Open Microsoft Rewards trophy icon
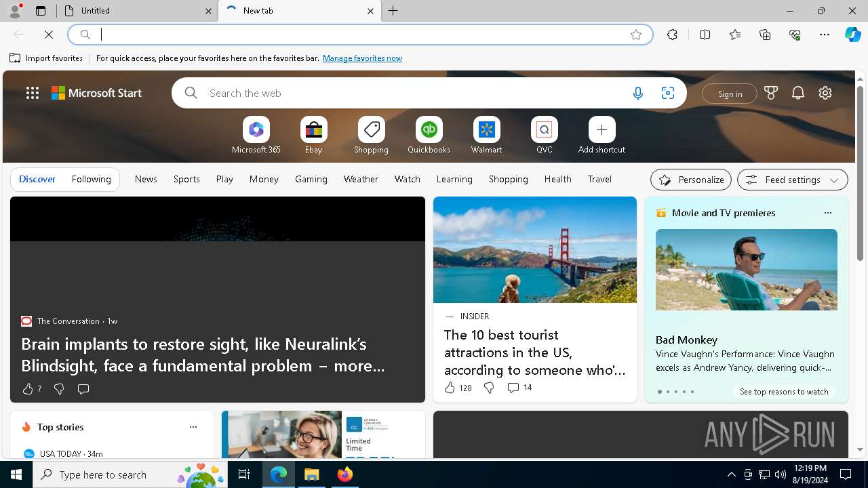This screenshot has height=488, width=868. coord(771,94)
